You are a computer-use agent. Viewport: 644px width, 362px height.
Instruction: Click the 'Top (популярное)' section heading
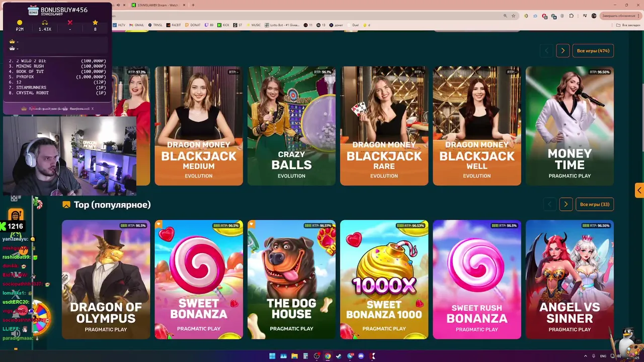112,205
